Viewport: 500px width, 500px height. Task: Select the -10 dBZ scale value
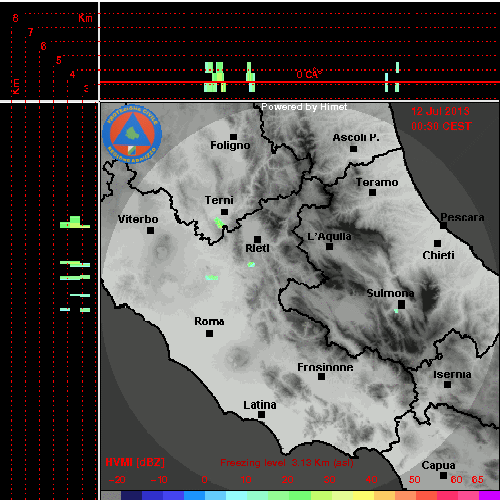[159, 480]
